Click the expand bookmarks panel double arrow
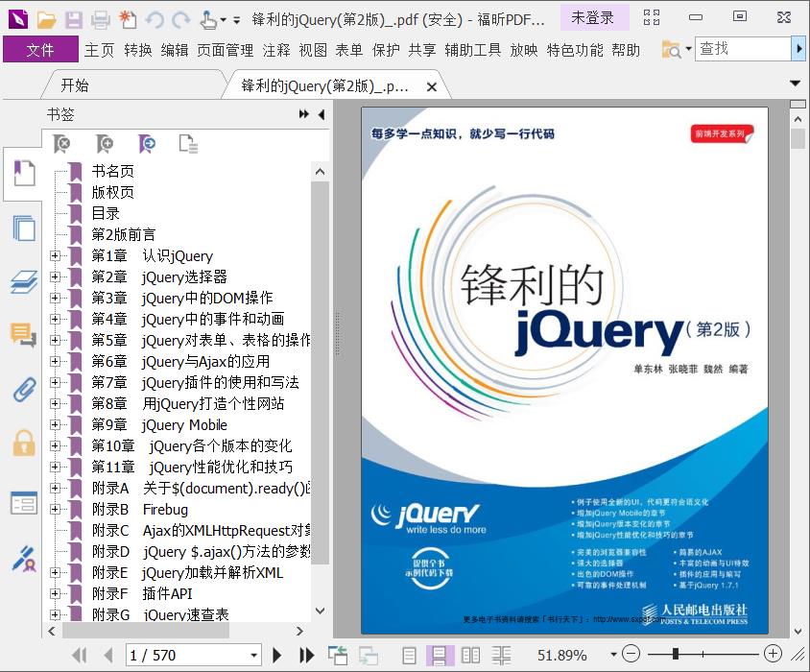This screenshot has width=810, height=672. (x=304, y=114)
